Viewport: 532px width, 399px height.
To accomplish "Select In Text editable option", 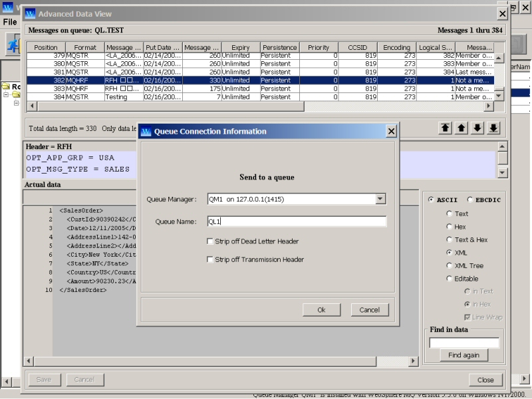I will click(x=467, y=291).
